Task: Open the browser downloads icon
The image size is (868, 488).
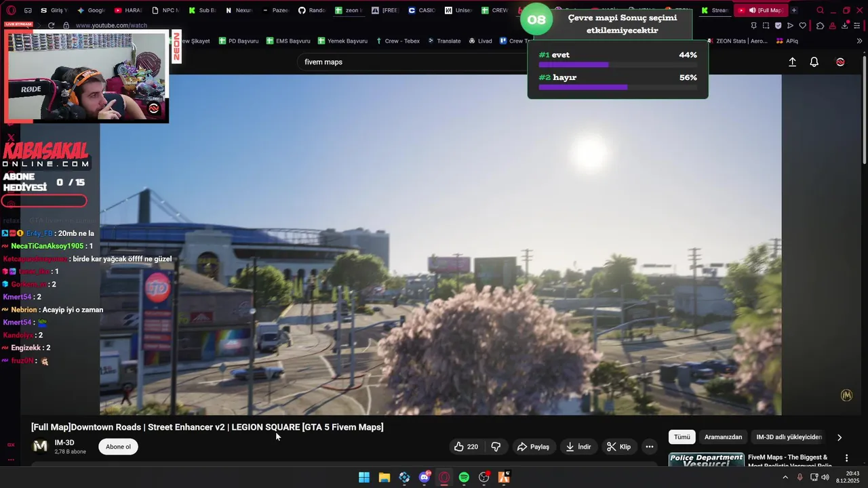Action: pos(845,26)
